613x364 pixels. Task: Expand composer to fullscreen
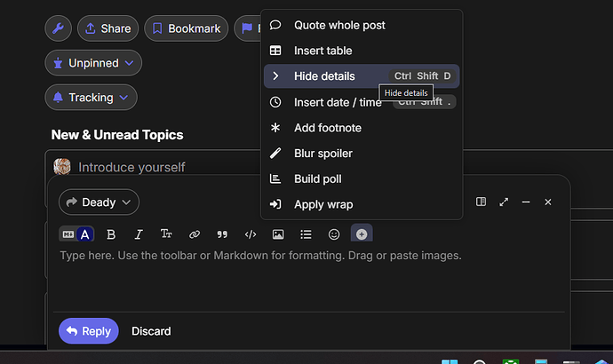(504, 202)
